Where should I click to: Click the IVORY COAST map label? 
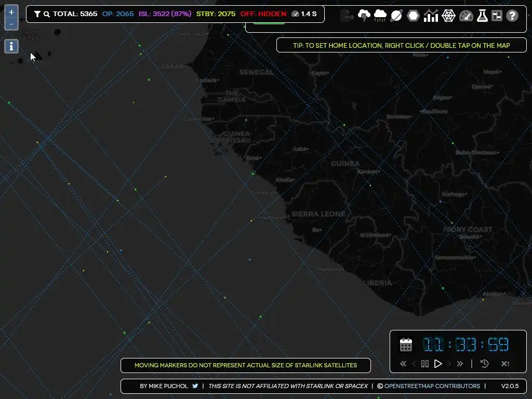pyautogui.click(x=468, y=230)
